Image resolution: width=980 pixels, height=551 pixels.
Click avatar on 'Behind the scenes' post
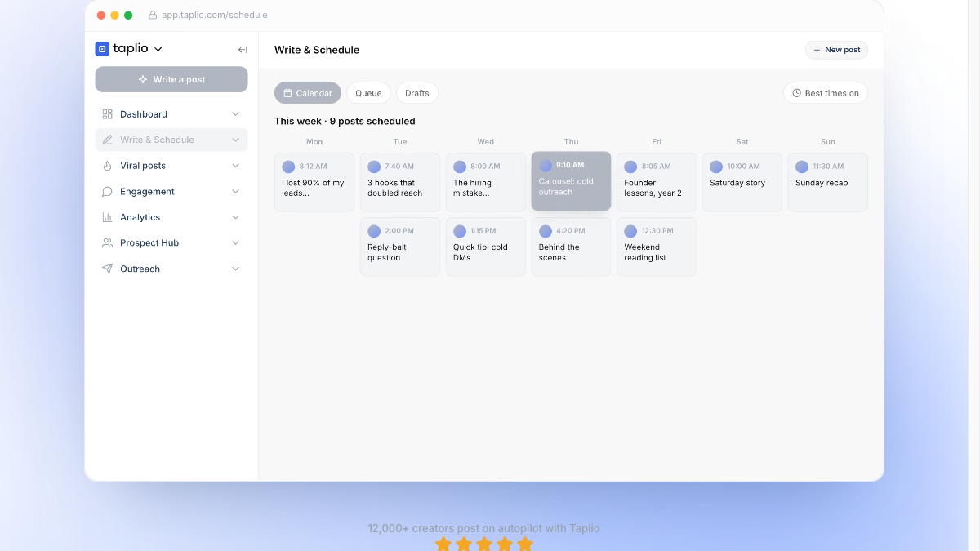pyautogui.click(x=546, y=231)
